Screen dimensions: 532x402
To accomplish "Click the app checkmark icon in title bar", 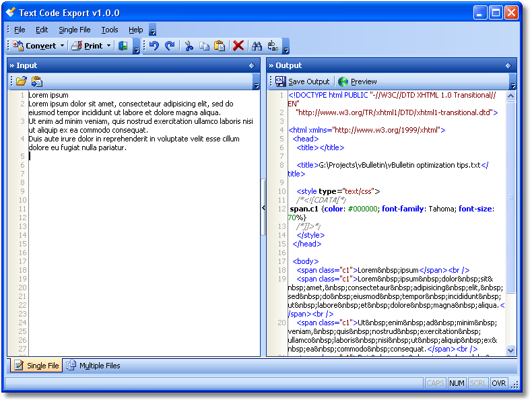I will click(x=11, y=12).
